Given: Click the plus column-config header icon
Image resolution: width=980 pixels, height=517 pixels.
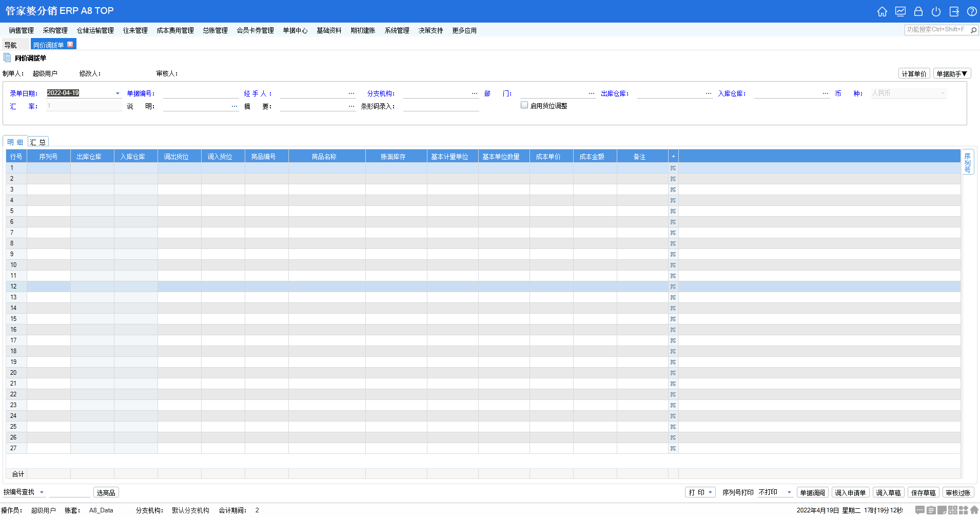Looking at the screenshot, I should click(673, 157).
